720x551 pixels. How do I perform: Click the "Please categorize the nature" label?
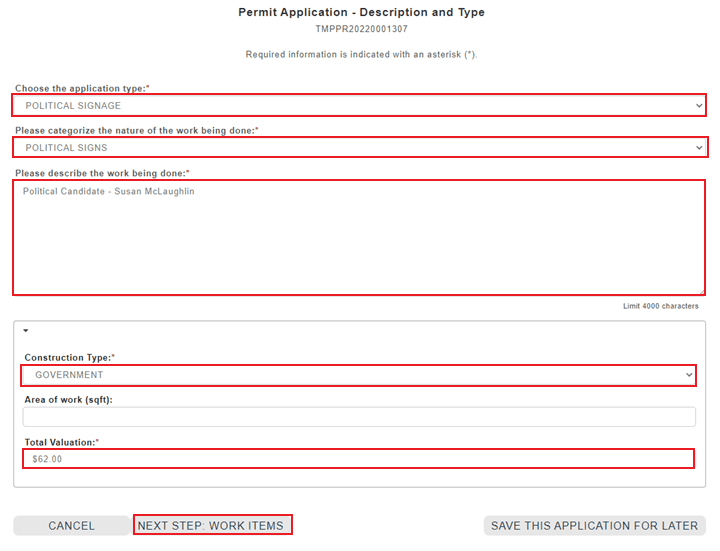pos(136,131)
